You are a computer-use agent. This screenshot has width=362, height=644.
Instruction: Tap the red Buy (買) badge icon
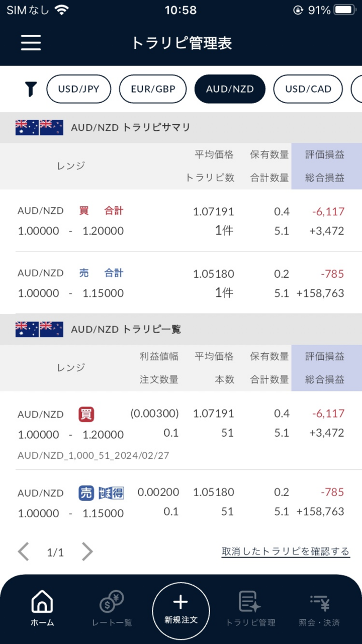coord(86,415)
